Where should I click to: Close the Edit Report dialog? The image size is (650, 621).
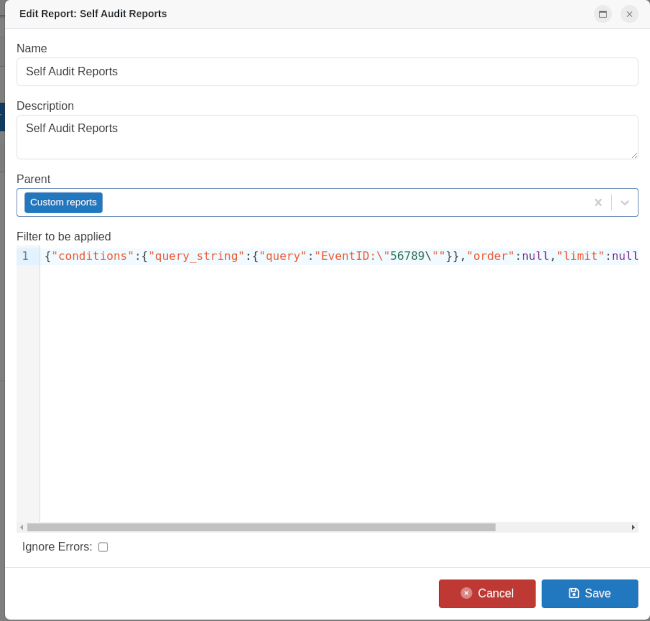[x=629, y=14]
